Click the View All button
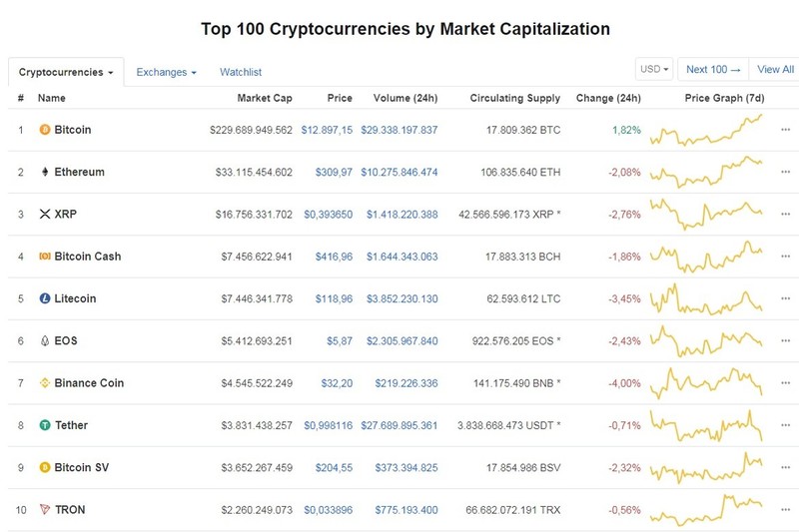The height and width of the screenshot is (532, 799). 775,69
